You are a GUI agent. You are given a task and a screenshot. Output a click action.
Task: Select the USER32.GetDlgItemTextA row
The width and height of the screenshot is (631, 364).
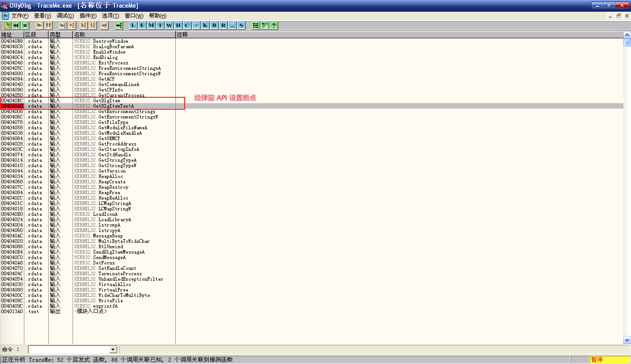(113, 106)
